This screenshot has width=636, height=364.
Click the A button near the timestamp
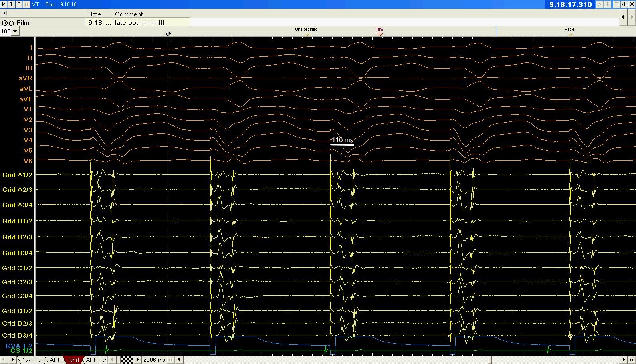pyautogui.click(x=600, y=4)
